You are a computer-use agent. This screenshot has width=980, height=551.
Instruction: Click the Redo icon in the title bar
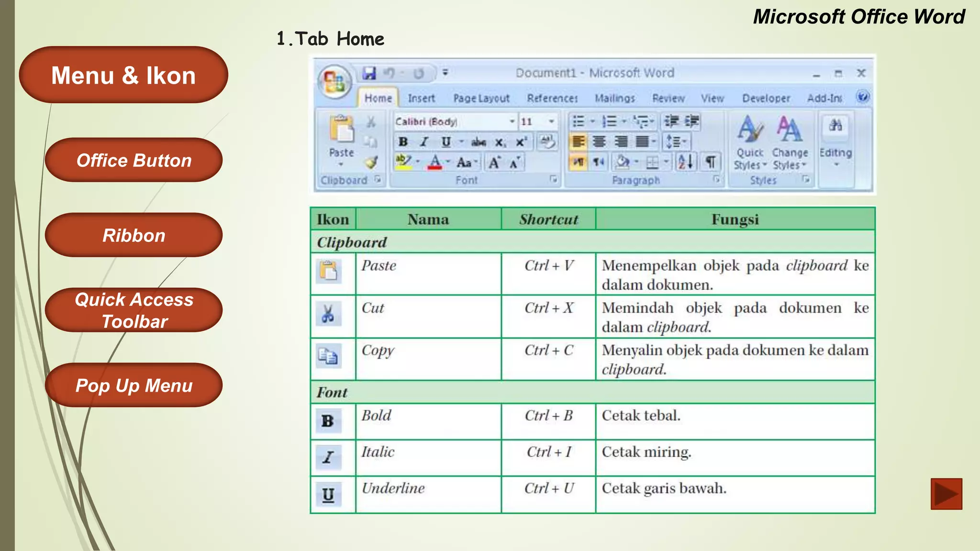coord(419,73)
